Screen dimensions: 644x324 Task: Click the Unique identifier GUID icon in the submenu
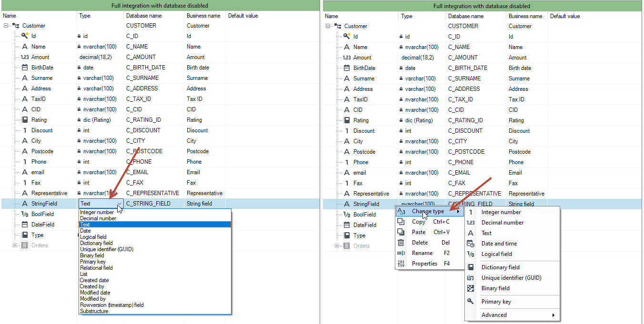pyautogui.click(x=471, y=278)
